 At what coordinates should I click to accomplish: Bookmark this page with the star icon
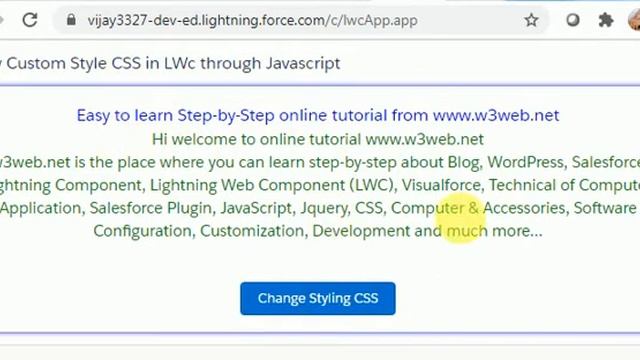[531, 20]
